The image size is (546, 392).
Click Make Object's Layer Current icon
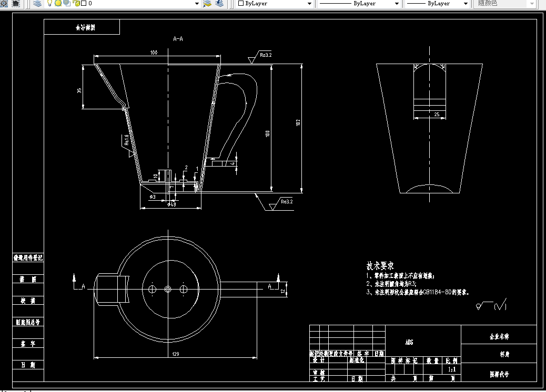(207, 3)
